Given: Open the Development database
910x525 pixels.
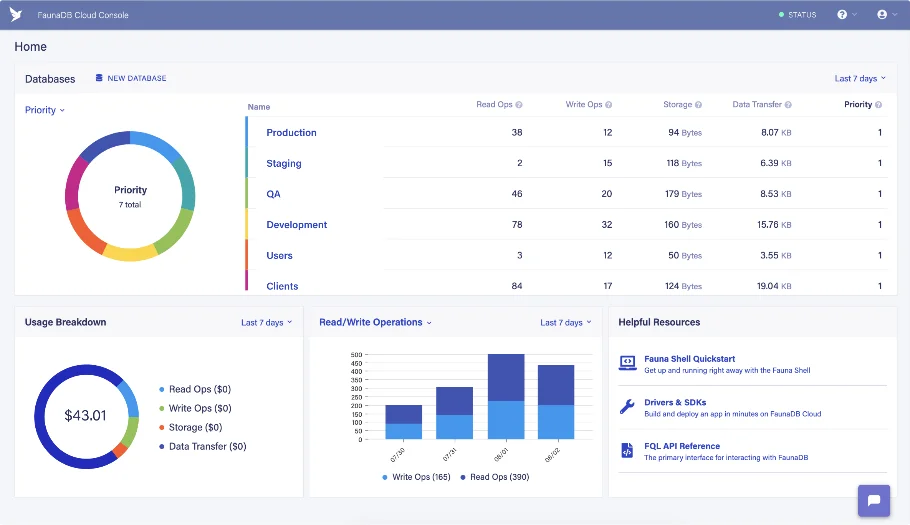Looking at the screenshot, I should (x=297, y=225).
